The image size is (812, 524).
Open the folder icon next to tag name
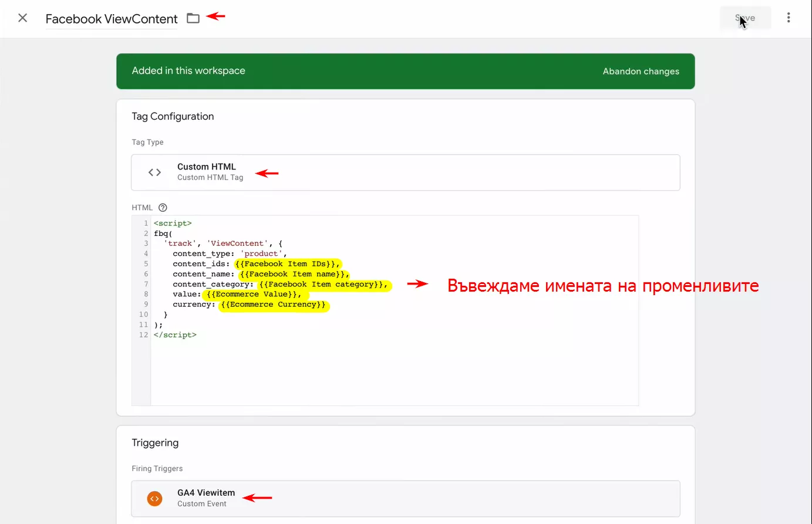(193, 18)
